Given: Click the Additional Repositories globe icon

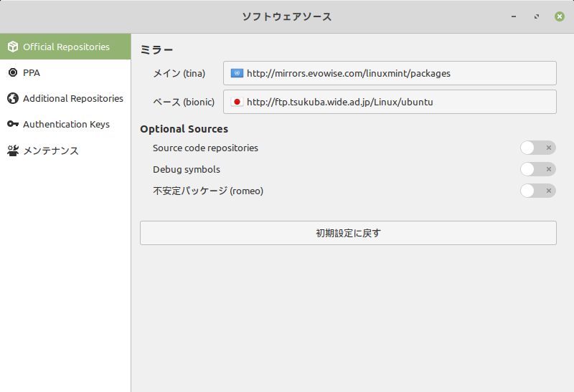Looking at the screenshot, I should pyautogui.click(x=12, y=98).
